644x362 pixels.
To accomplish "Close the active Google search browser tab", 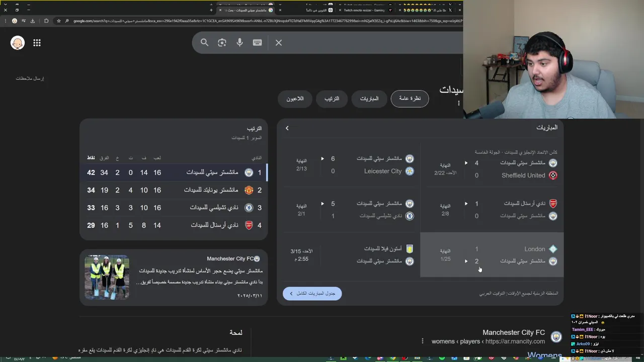I will [x=220, y=10].
